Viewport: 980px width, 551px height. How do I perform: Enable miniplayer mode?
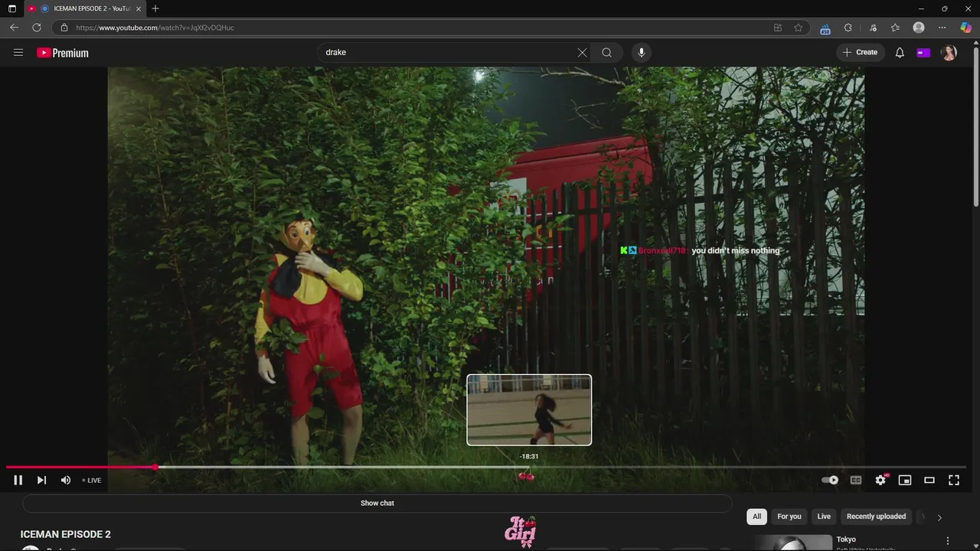point(905,480)
